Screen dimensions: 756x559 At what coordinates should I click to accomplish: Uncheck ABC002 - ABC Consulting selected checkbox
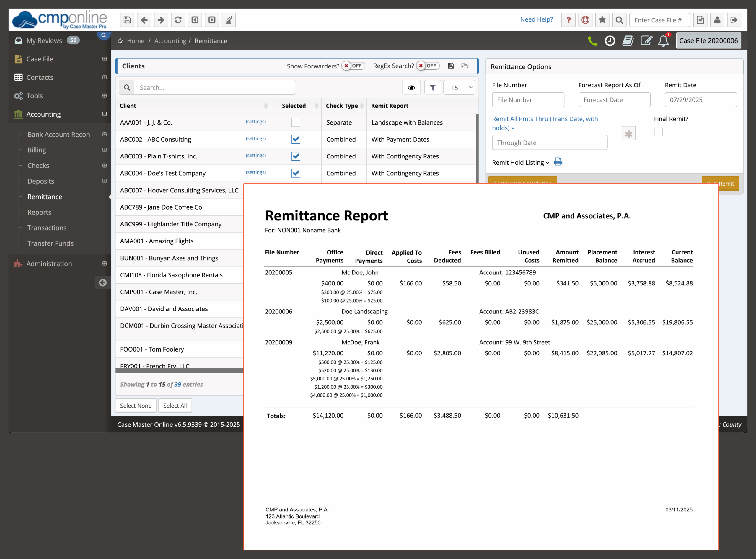pyautogui.click(x=296, y=139)
